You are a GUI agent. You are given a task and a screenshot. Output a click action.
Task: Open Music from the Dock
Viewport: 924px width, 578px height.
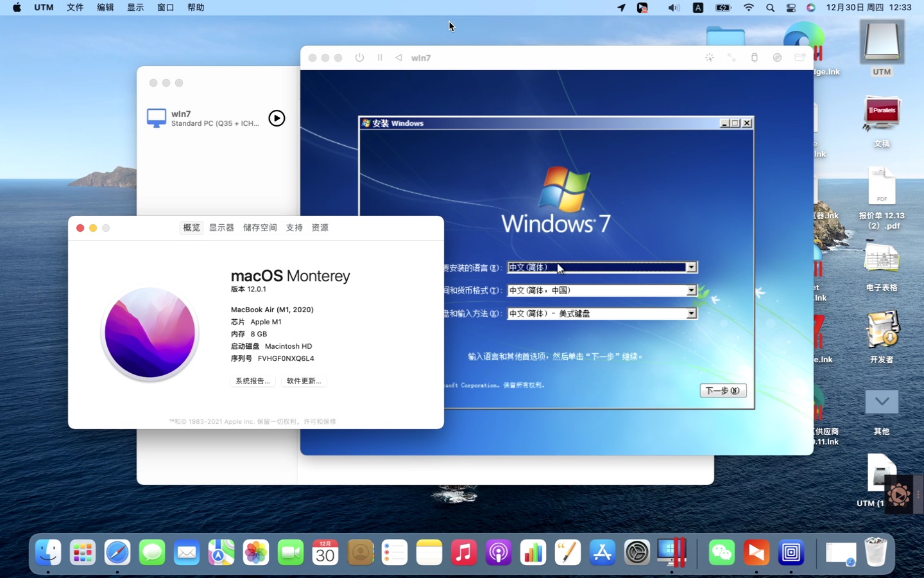(x=464, y=552)
